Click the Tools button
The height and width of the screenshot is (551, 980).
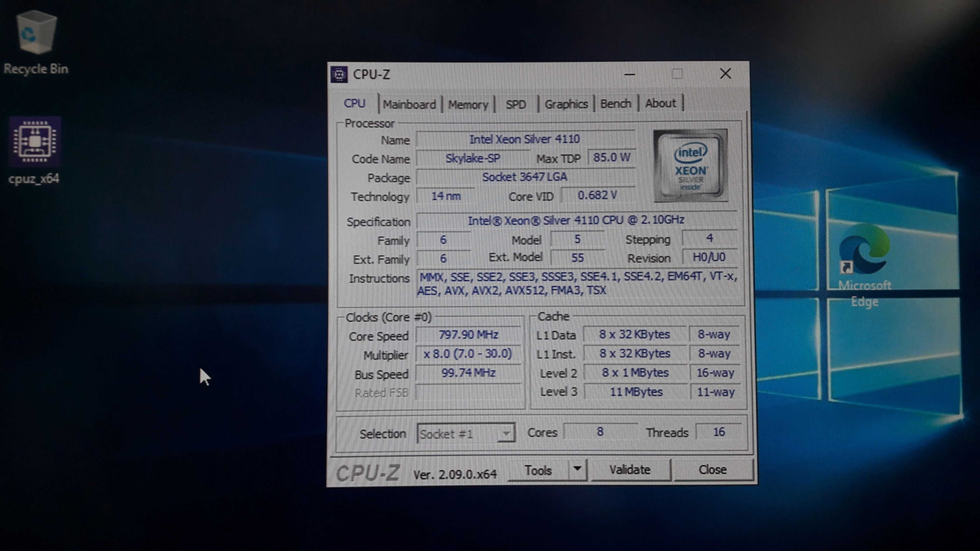(x=538, y=470)
